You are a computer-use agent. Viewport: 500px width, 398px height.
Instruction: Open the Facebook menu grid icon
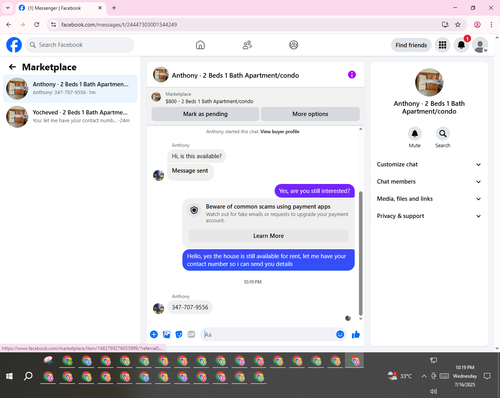point(442,45)
